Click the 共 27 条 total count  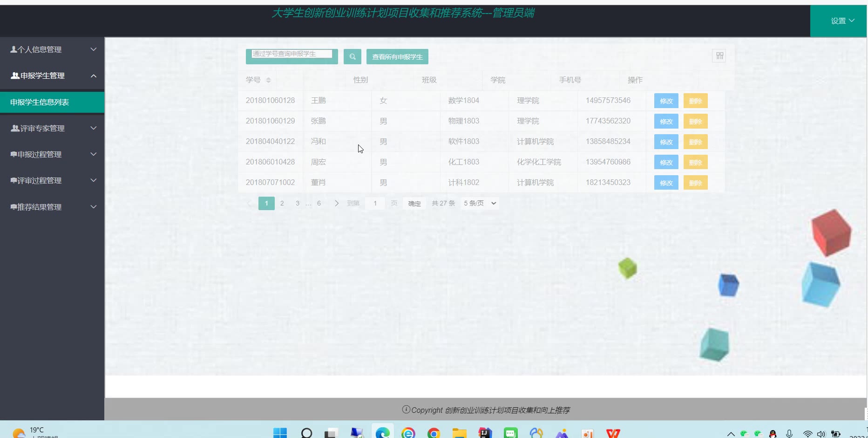coord(443,203)
